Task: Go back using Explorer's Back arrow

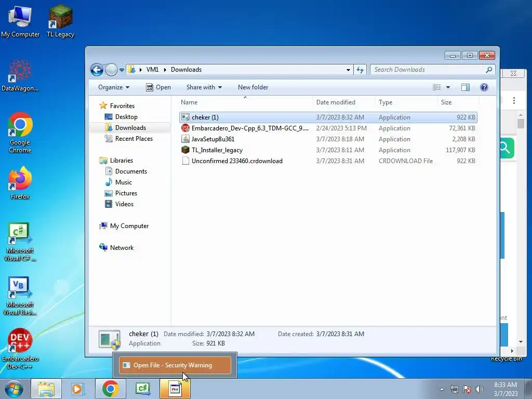Action: click(97, 70)
